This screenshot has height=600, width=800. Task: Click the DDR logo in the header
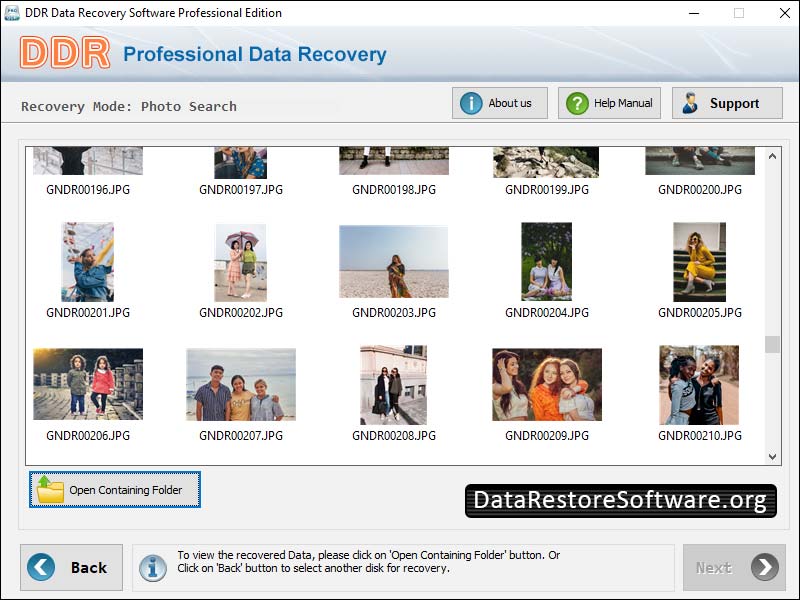[65, 53]
